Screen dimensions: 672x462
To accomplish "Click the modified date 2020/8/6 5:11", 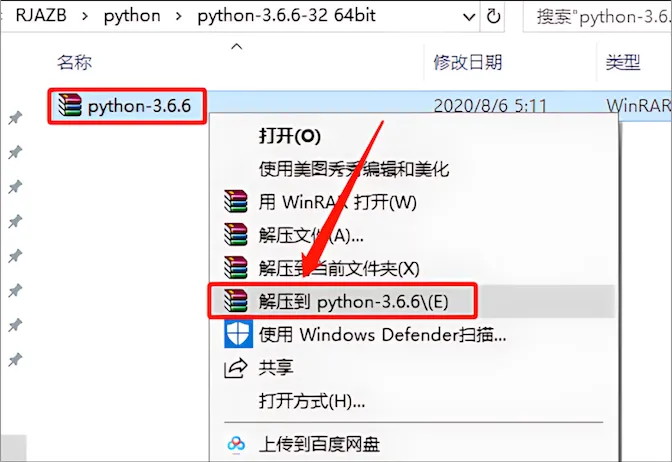I will click(490, 106).
